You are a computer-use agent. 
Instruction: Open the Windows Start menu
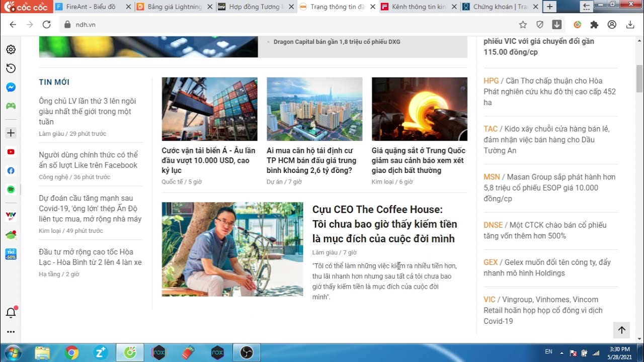click(12, 352)
